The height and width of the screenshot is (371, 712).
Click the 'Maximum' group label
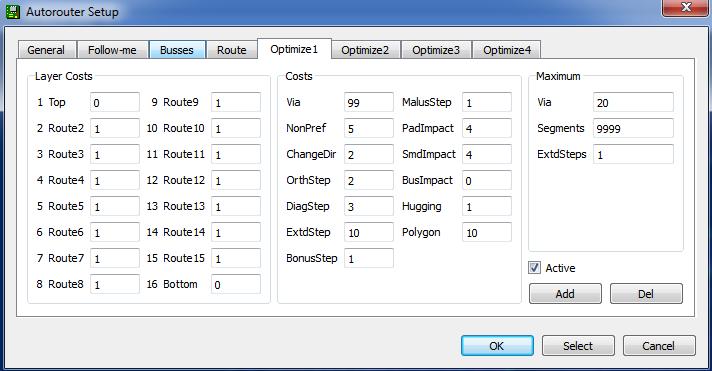558,76
